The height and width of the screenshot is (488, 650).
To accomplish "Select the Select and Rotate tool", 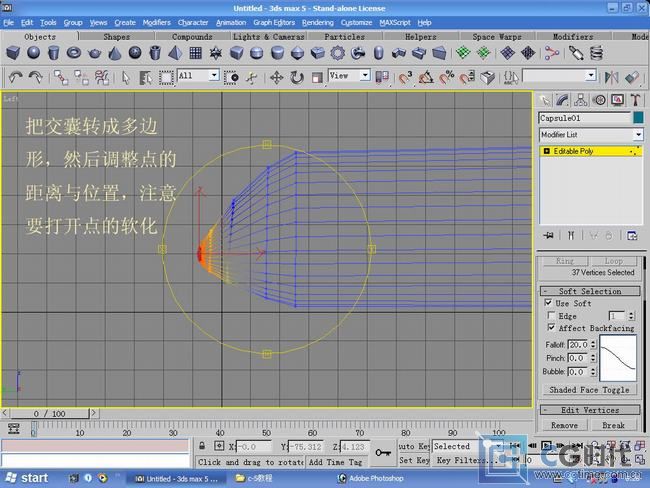I will 296,78.
